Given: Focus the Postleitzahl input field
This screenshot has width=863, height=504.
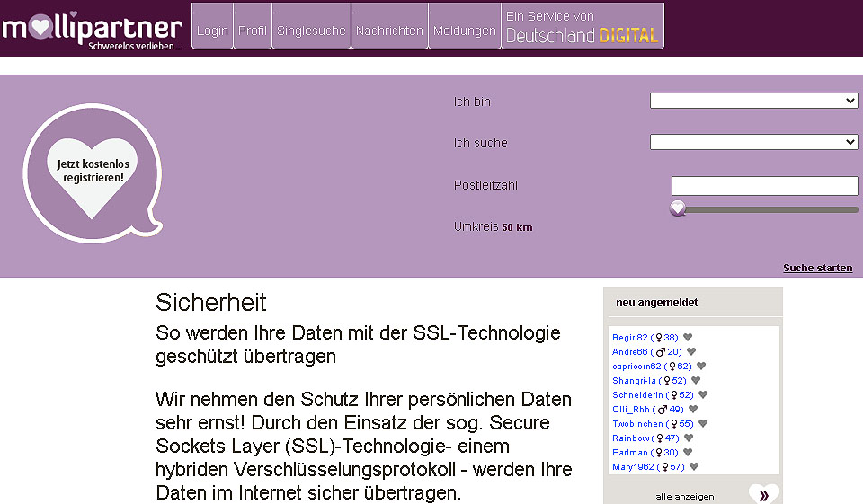Looking at the screenshot, I should [764, 186].
